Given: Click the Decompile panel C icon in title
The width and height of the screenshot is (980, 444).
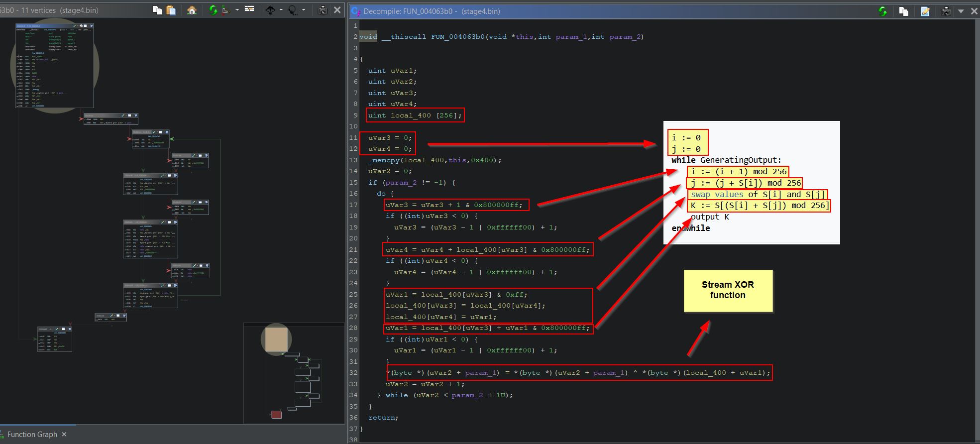Looking at the screenshot, I should [x=356, y=11].
